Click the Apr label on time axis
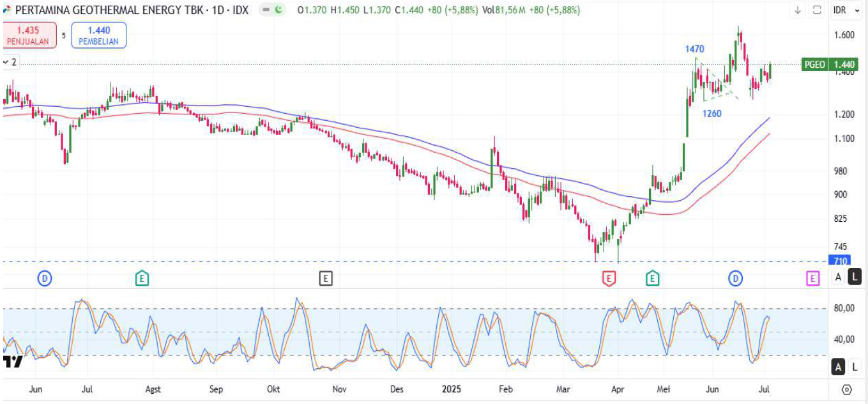Viewport: 868px width, 404px height. tap(618, 389)
